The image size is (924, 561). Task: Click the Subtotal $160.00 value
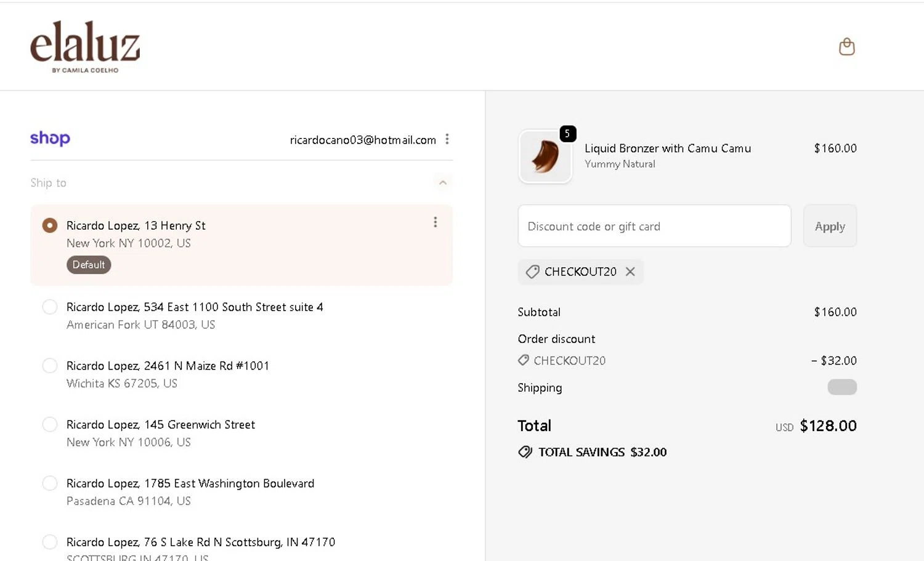(835, 312)
